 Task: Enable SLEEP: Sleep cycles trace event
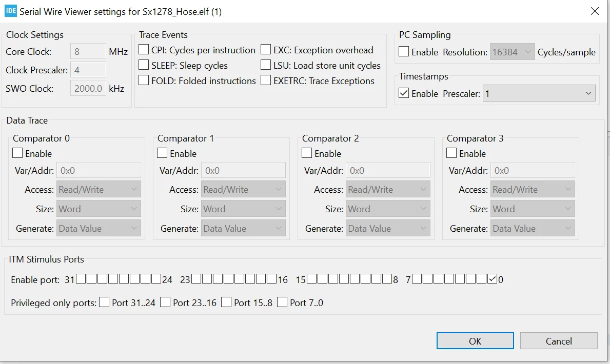pos(144,65)
